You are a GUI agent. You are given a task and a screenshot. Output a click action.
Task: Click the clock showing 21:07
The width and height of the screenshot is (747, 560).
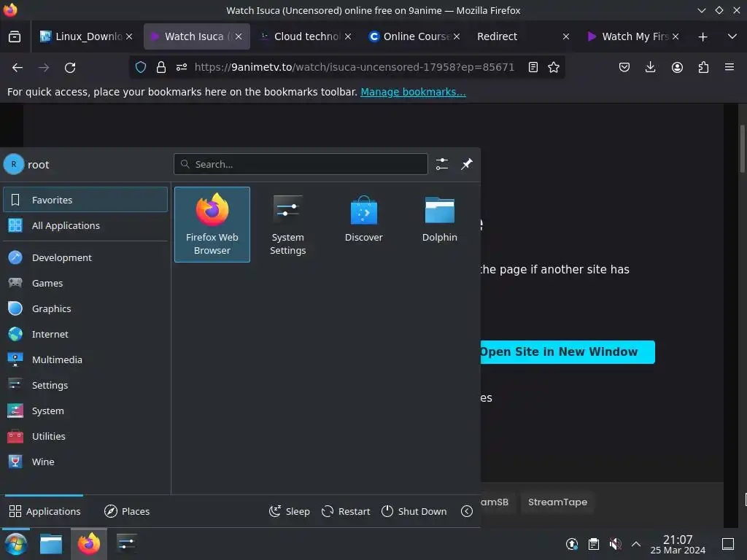pyautogui.click(x=678, y=544)
